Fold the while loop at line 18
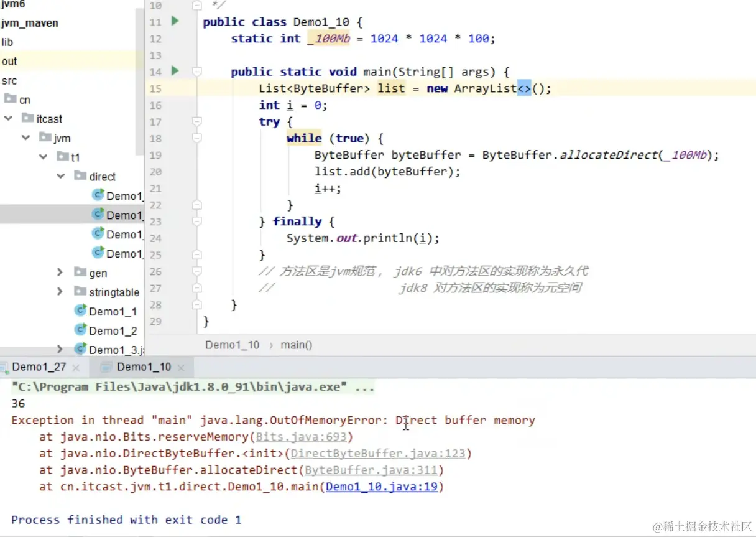 pyautogui.click(x=197, y=138)
